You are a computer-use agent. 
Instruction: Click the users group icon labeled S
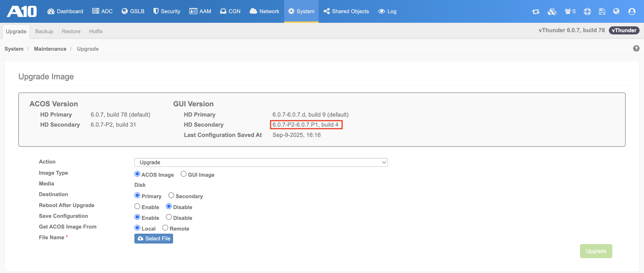[570, 11]
